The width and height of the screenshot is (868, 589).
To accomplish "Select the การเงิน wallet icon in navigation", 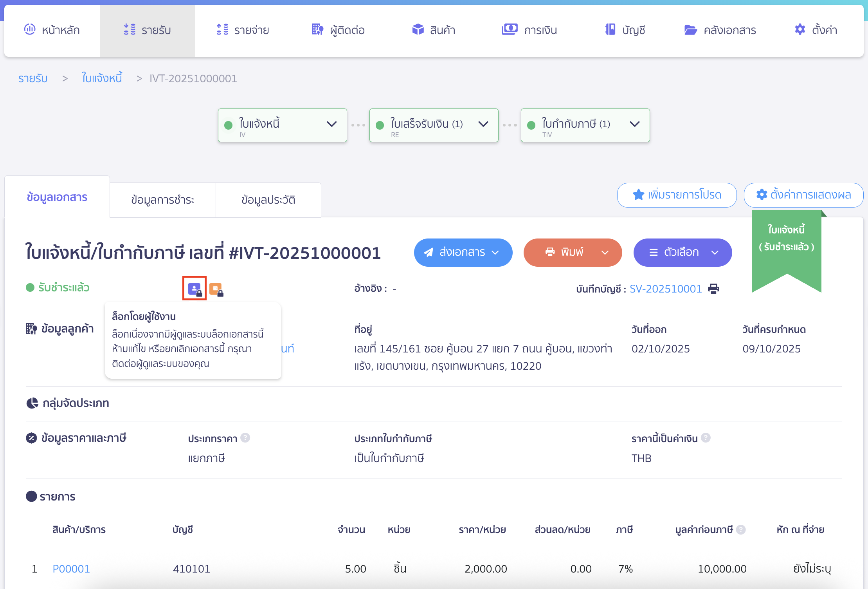I will [x=509, y=29].
